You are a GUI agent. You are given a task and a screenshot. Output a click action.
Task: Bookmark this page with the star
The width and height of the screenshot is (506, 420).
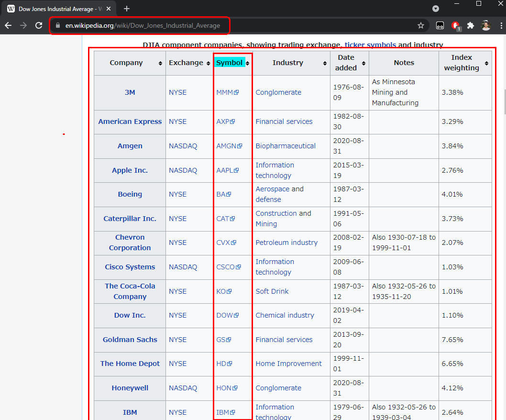(420, 25)
